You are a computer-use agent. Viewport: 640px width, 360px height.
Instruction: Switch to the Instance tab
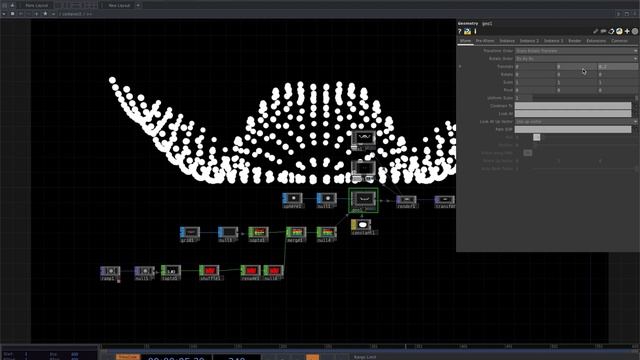tap(507, 41)
